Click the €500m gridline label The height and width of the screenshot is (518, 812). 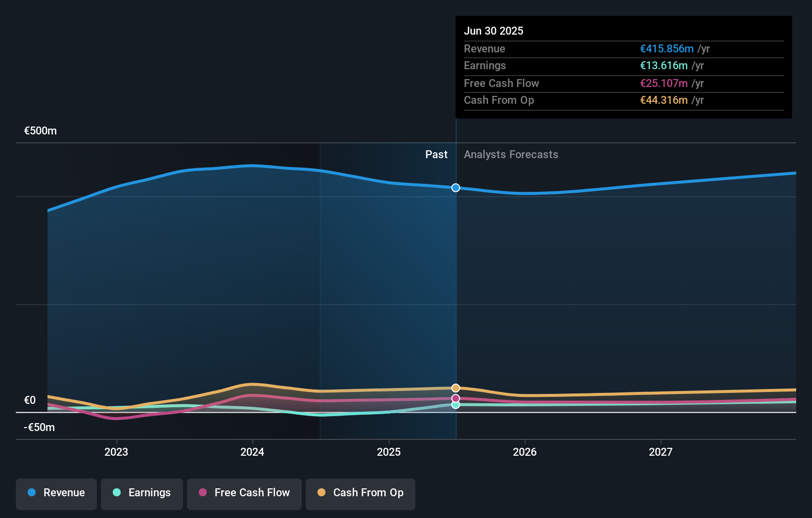tap(39, 131)
